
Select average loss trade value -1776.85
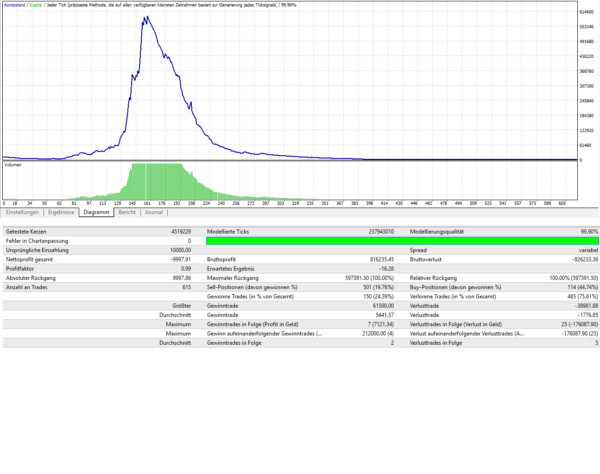(588, 315)
